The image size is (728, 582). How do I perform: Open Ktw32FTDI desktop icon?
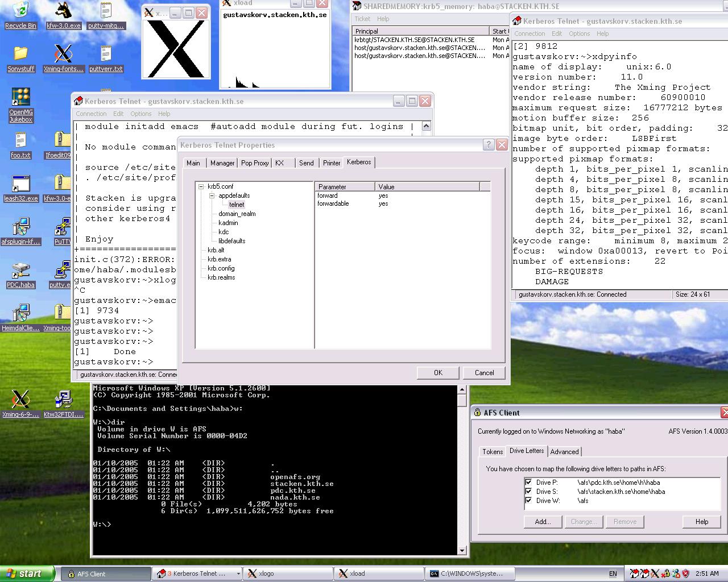[63, 404]
